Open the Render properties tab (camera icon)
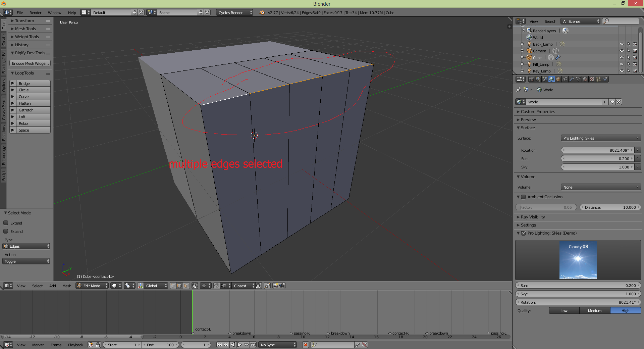The image size is (644, 349). click(x=531, y=79)
